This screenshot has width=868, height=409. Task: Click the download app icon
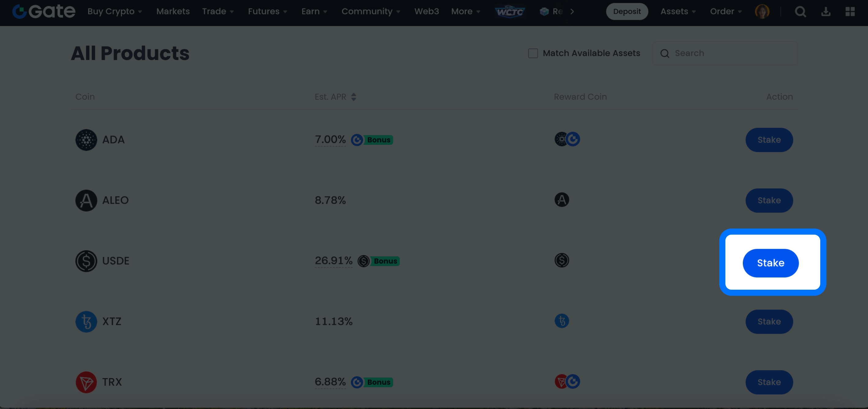[825, 11]
